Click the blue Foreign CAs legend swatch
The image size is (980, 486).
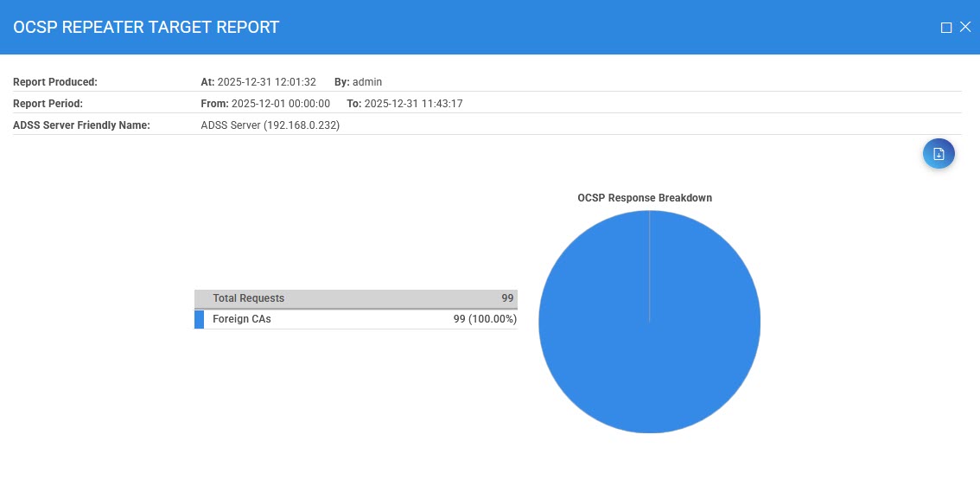[199, 319]
